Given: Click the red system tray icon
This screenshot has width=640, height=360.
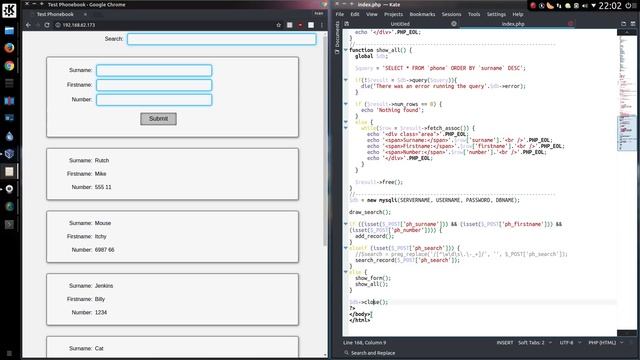Looking at the screenshot, I should [533, 6].
